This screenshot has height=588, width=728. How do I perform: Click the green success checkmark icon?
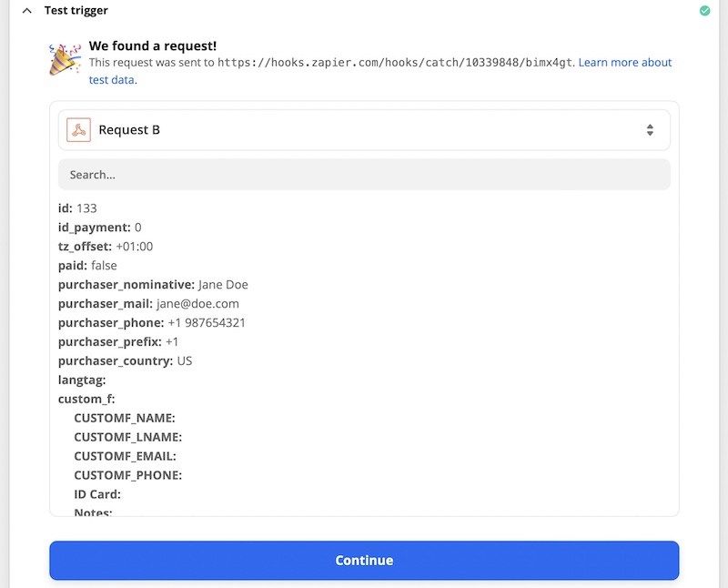pyautogui.click(x=704, y=10)
